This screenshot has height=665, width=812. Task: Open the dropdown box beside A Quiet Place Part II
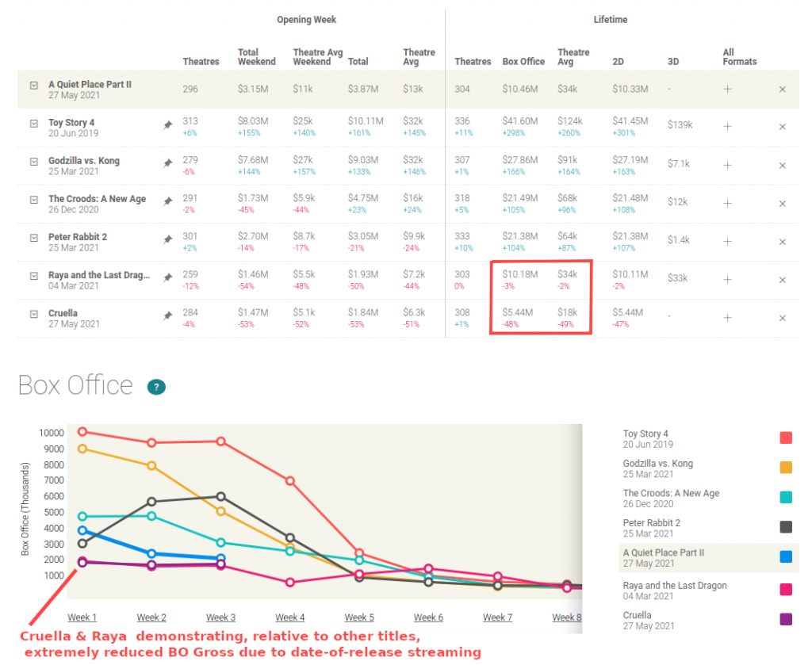tap(33, 86)
